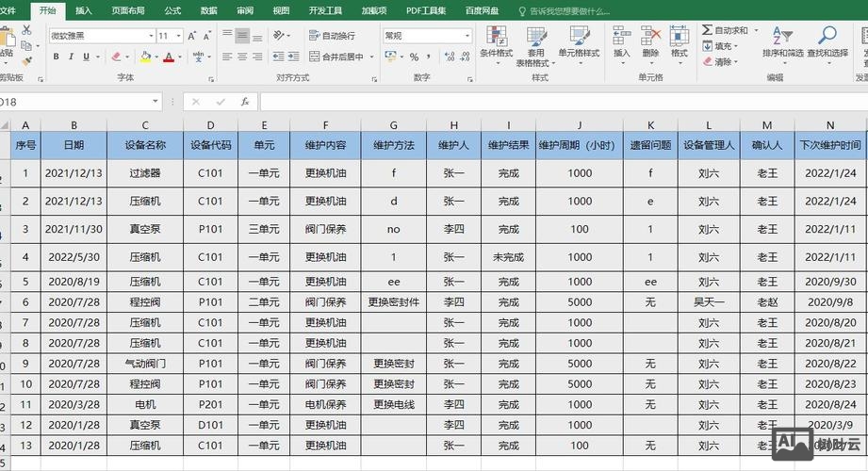
Task: Expand the 合并后居中 dropdown arrow
Action: click(x=372, y=57)
